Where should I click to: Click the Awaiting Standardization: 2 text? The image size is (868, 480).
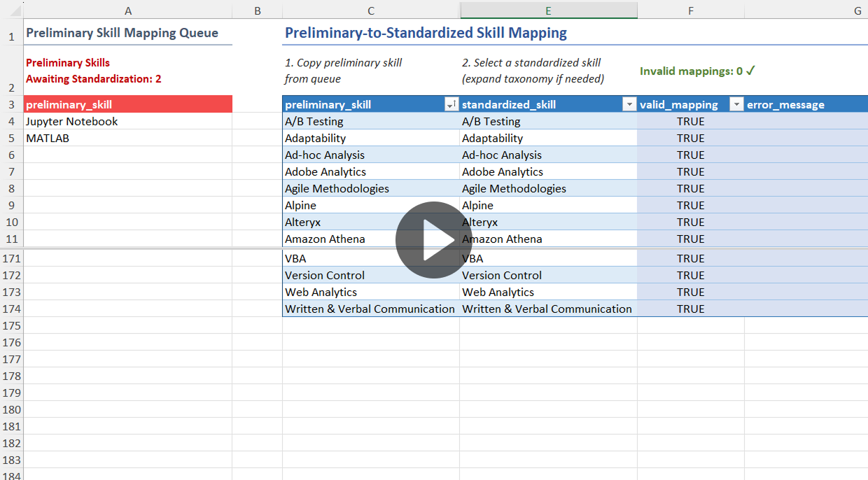[x=94, y=79]
